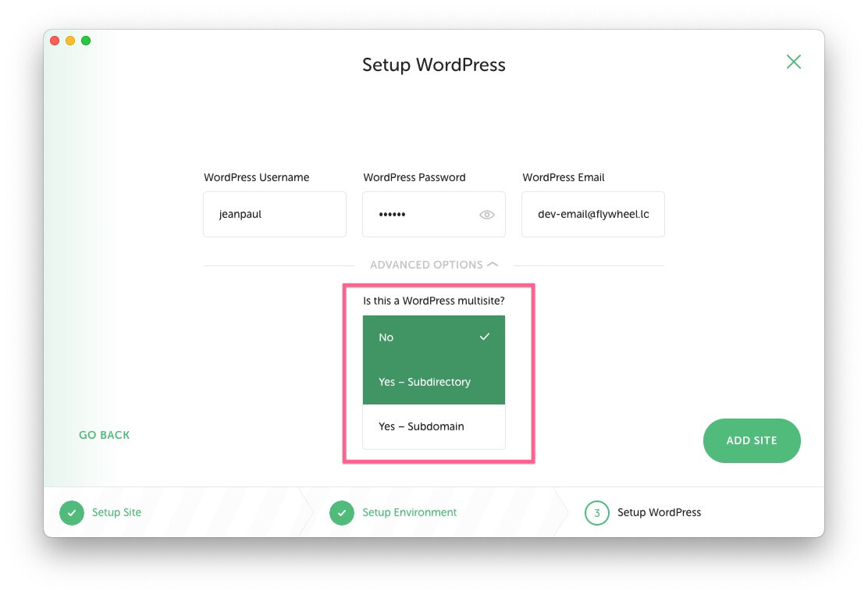Choose 'Yes – Subdirectory' multisite option
This screenshot has height=595, width=868.
[433, 382]
